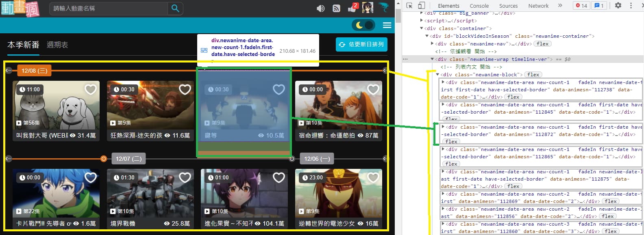Click the gray timeline circle before 12/06
The width and height of the screenshot is (644, 235).
click(x=292, y=159)
